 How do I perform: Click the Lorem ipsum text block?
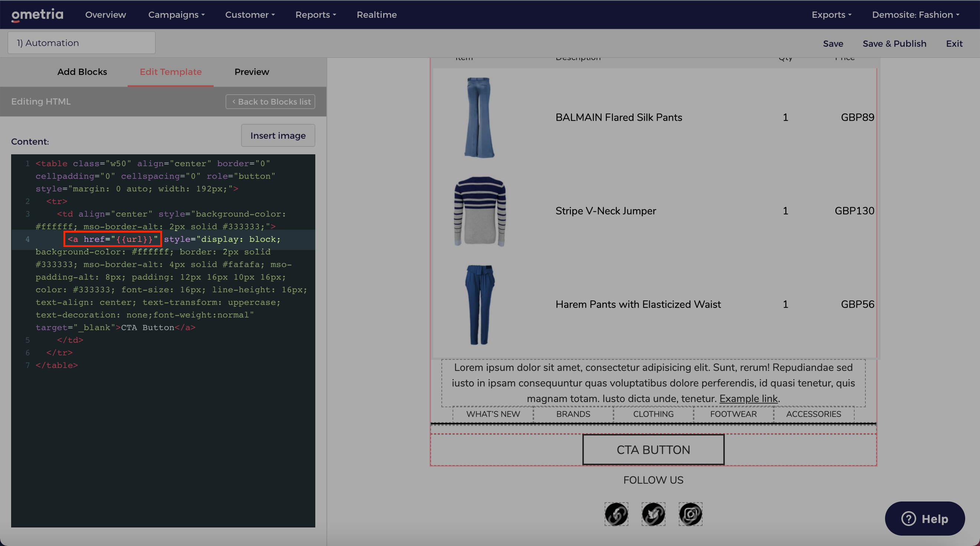(x=653, y=383)
